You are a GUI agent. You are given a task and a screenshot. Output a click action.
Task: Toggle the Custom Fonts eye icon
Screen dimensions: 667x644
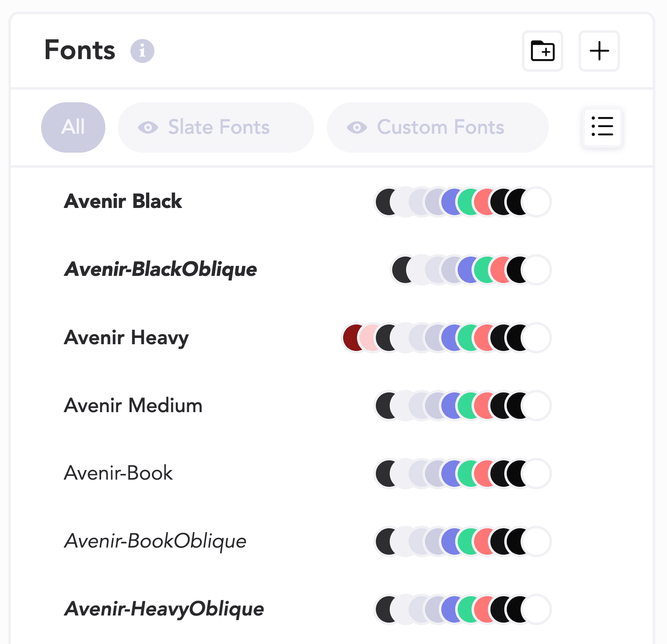pyautogui.click(x=357, y=127)
